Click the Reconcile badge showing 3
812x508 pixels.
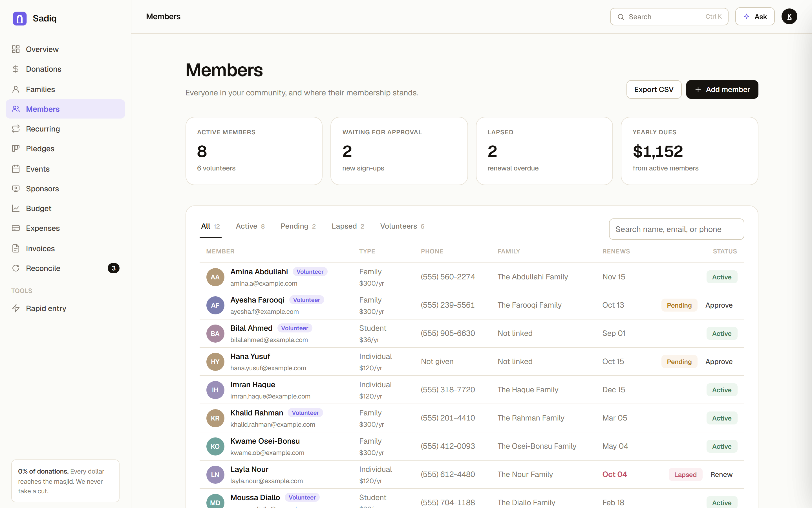(x=113, y=268)
